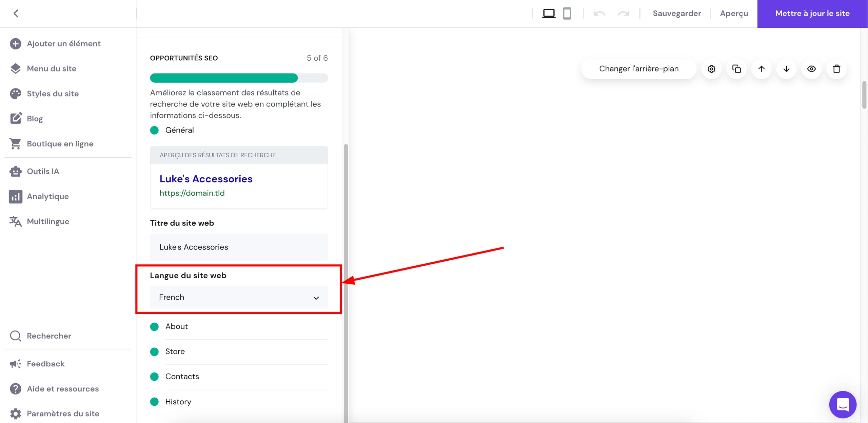This screenshot has width=868, height=423.
Task: Duplicate the section with copy icon
Action: click(x=736, y=69)
